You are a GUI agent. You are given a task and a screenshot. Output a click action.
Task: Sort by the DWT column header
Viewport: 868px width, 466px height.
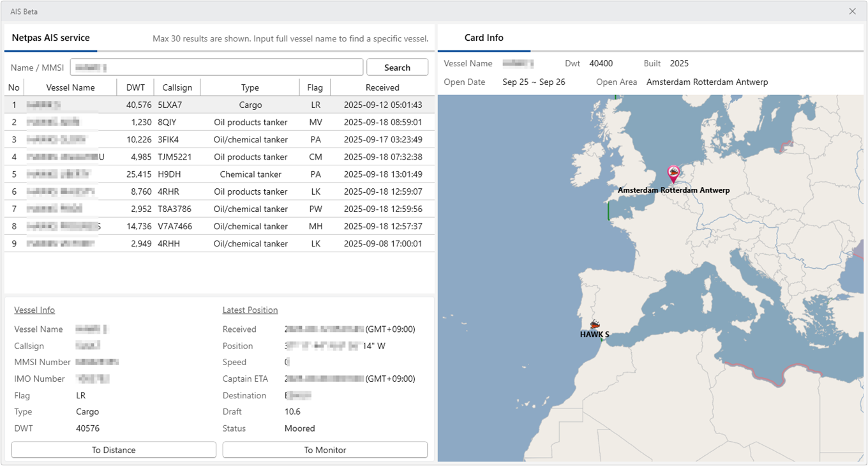[x=135, y=87]
